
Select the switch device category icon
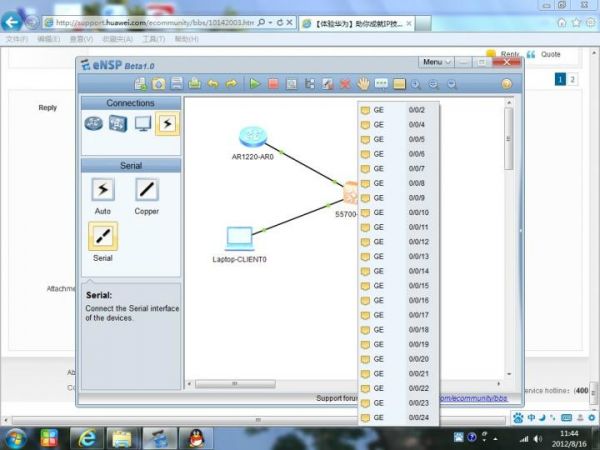(x=118, y=124)
